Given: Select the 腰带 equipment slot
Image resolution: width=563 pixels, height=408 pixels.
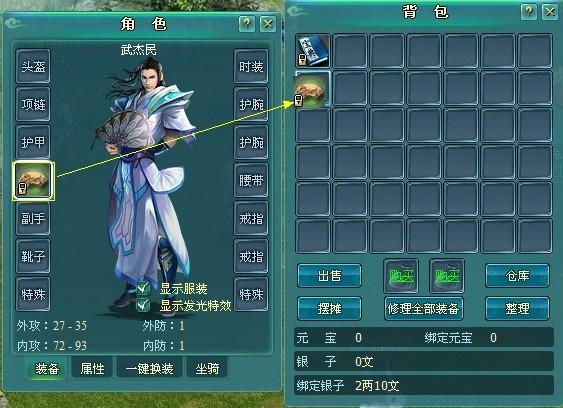Looking at the screenshot, I should click(x=251, y=180).
